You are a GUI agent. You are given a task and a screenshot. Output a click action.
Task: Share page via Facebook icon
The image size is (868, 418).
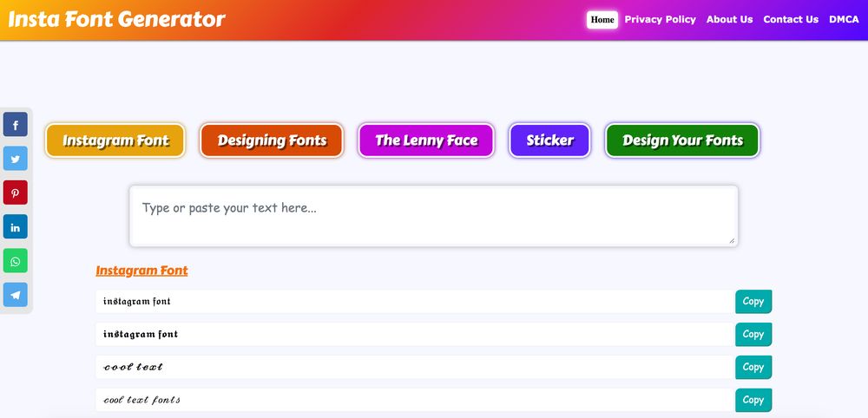(x=16, y=124)
